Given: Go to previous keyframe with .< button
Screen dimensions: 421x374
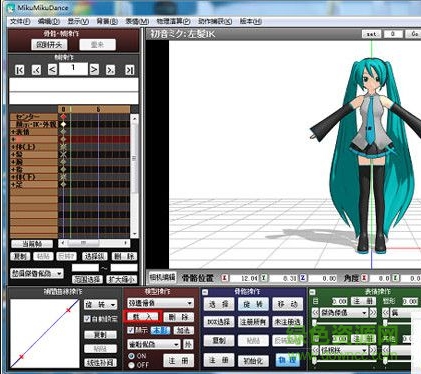Looking at the screenshot, I should (x=36, y=70).
